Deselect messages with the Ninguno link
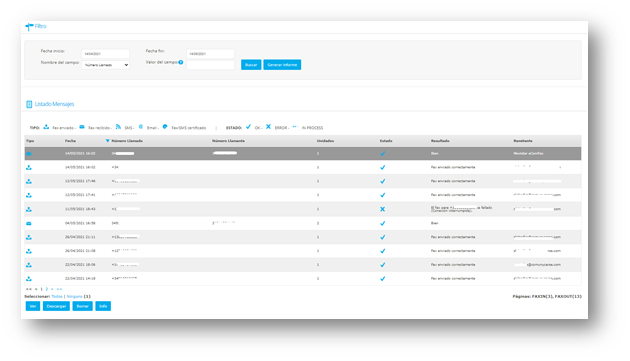 [74, 296]
